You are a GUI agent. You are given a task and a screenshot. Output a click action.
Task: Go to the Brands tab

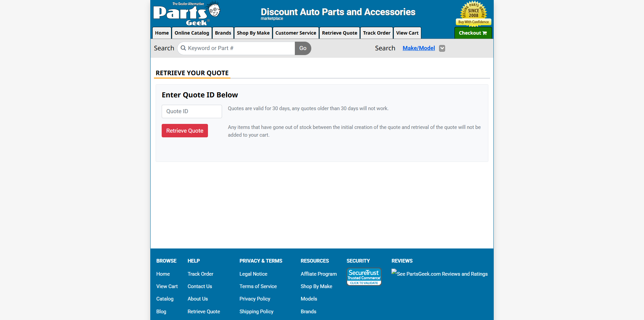tap(223, 33)
